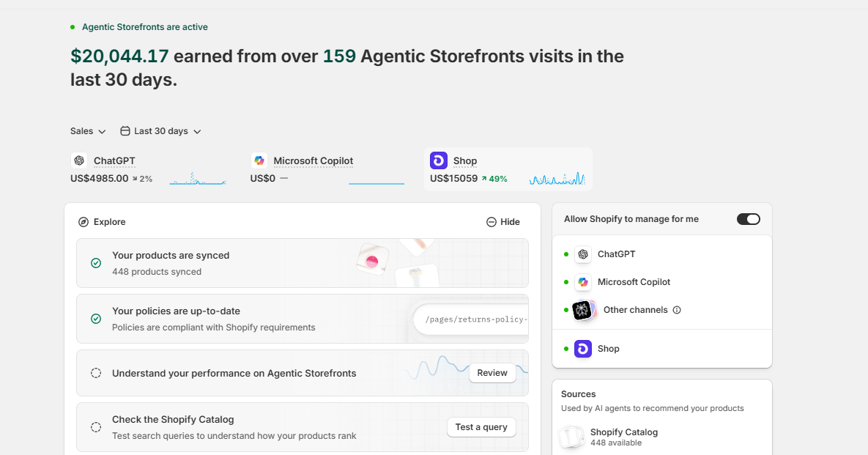Screen dimensions: 868x455
Task: Open the ChatGPT sales label link
Action: (x=114, y=161)
